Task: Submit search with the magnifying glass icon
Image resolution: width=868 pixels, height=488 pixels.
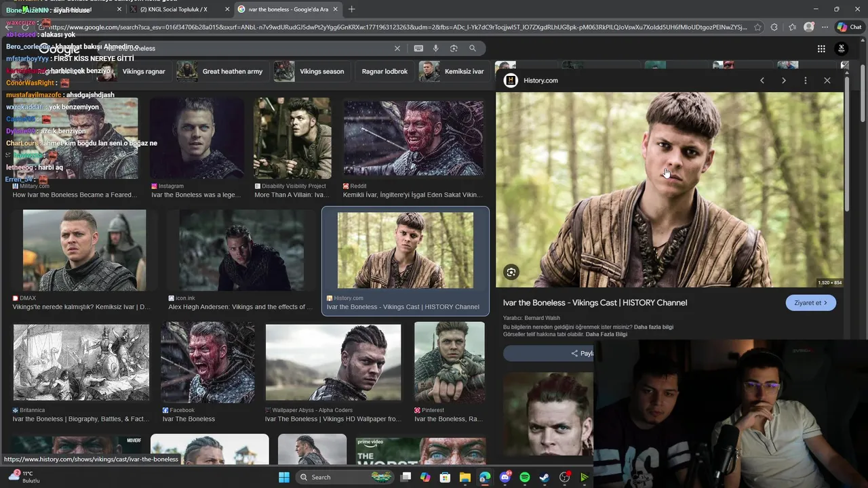Action: [473, 48]
